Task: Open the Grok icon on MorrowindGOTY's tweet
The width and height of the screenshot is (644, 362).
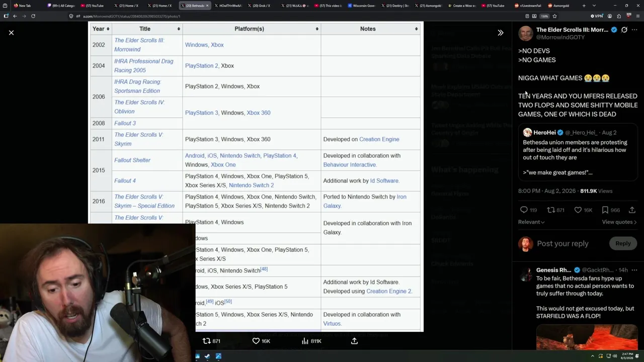Action: tap(624, 30)
